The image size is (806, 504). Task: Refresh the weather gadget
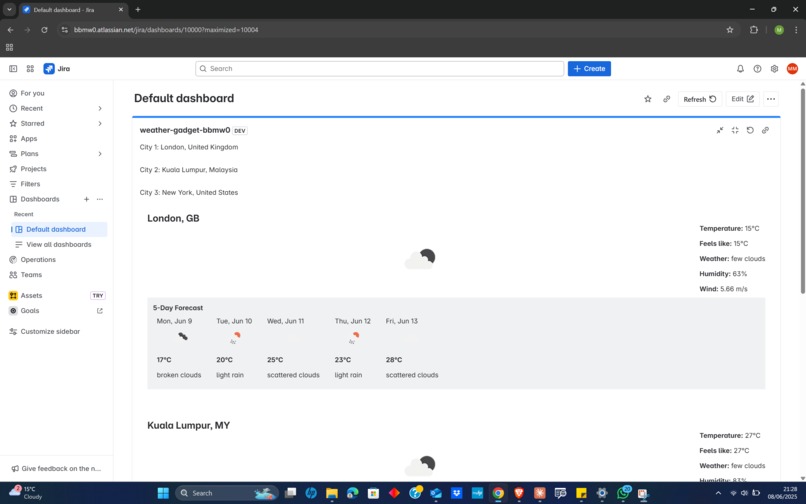(x=750, y=130)
